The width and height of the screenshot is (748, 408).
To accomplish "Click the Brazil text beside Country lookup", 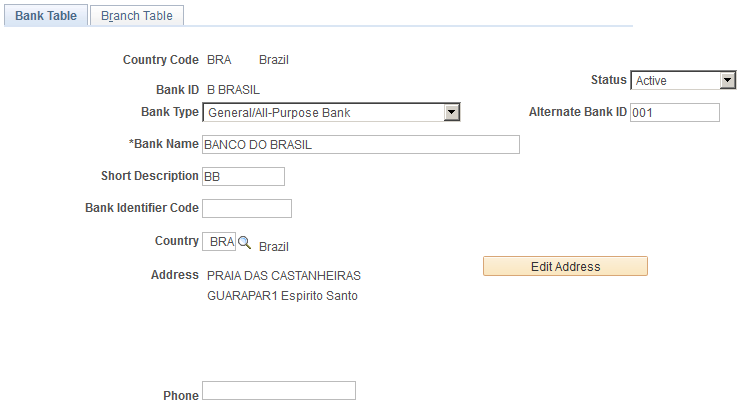I will (274, 247).
